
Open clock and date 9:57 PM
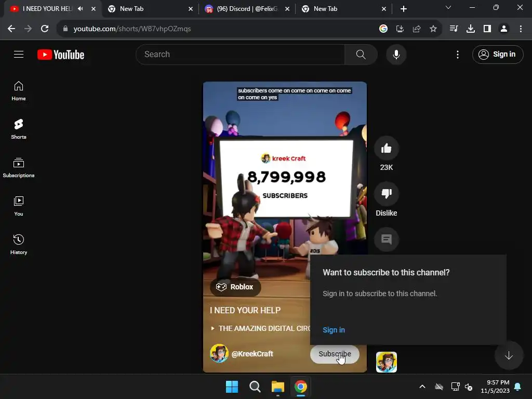495,387
